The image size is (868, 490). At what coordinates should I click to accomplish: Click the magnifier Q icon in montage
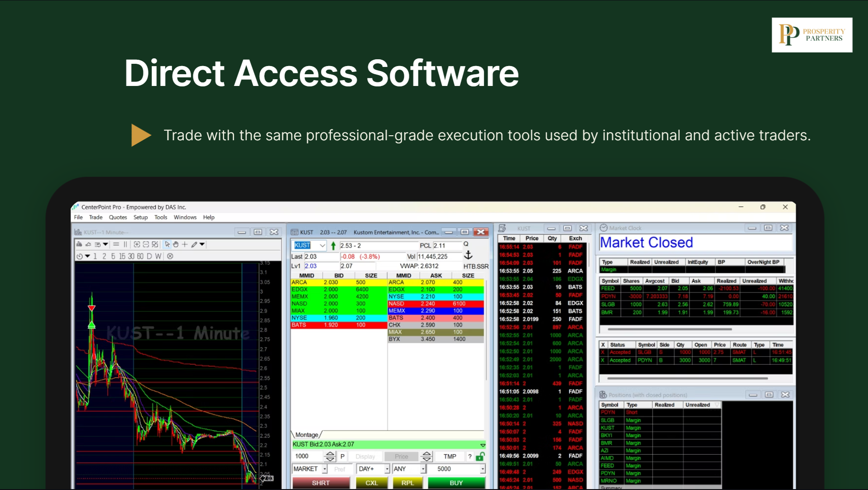pos(466,244)
